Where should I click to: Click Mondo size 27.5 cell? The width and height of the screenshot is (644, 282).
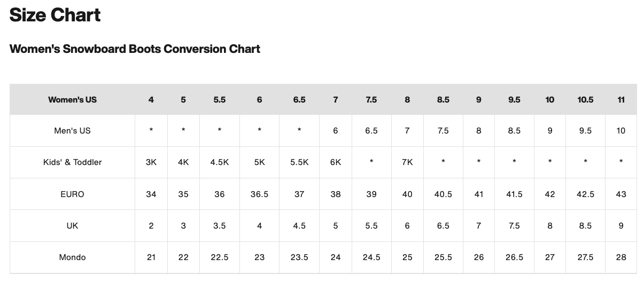(585, 257)
